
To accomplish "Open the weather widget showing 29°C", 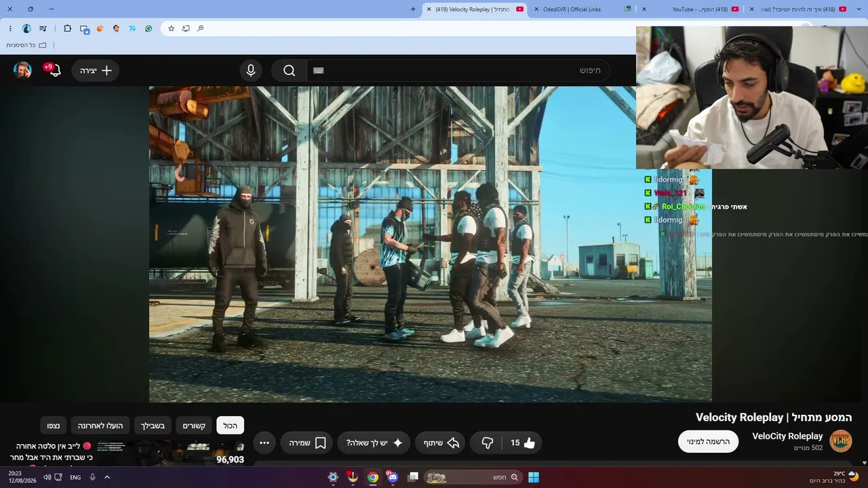I will [834, 477].
